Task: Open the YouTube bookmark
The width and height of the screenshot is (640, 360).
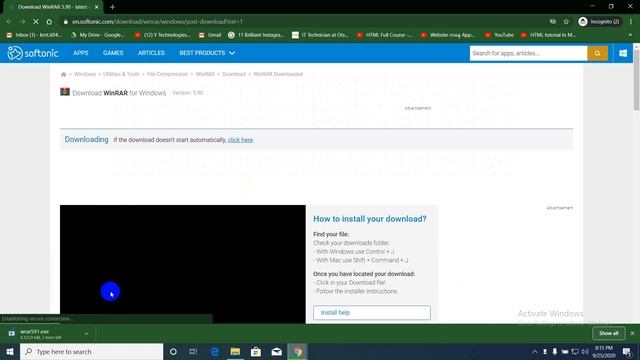Action: 499,35
